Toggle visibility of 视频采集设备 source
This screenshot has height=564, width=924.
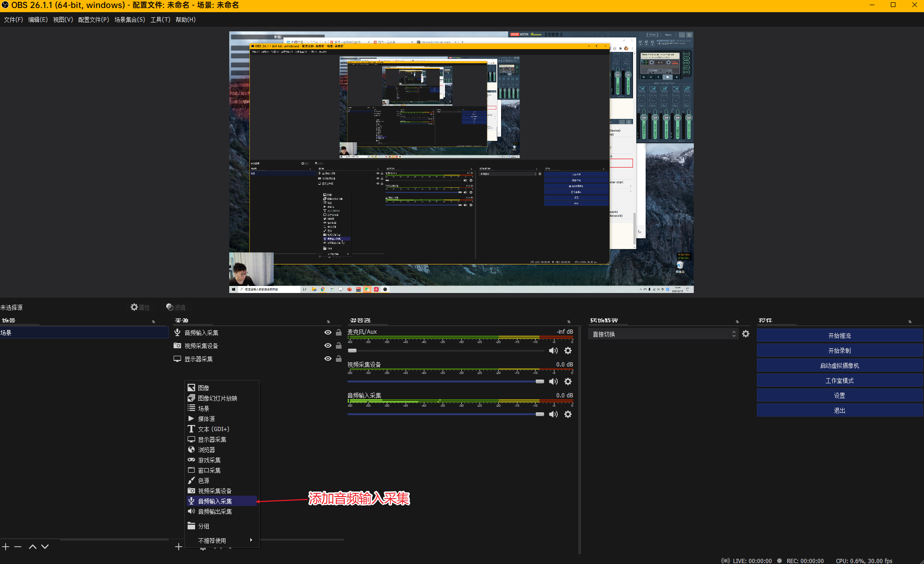328,345
